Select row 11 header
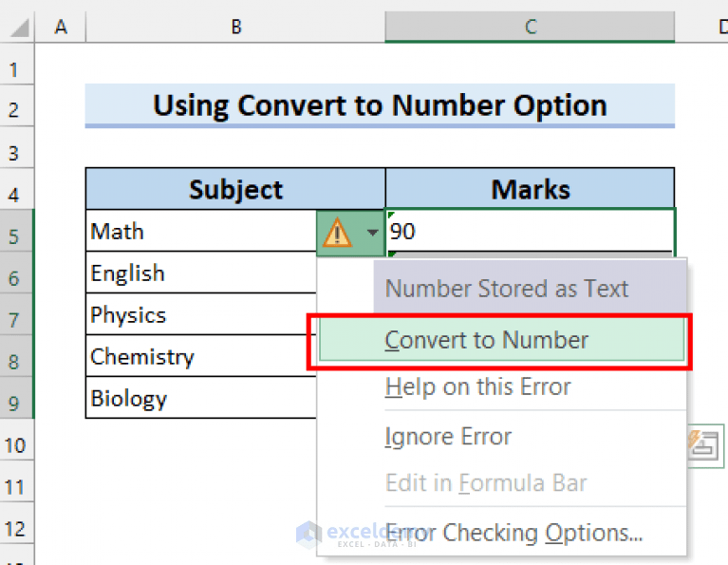 [17, 481]
